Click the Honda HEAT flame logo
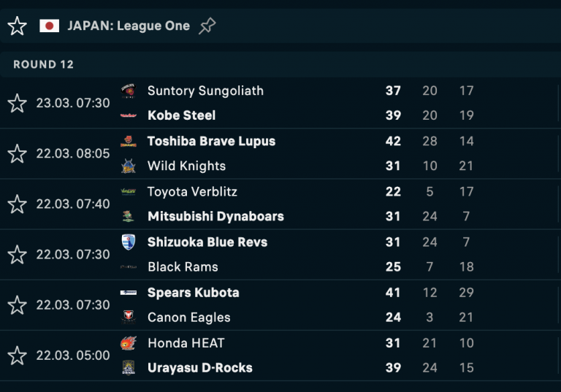Screen dimensions: 561x392 pyautogui.click(x=129, y=342)
